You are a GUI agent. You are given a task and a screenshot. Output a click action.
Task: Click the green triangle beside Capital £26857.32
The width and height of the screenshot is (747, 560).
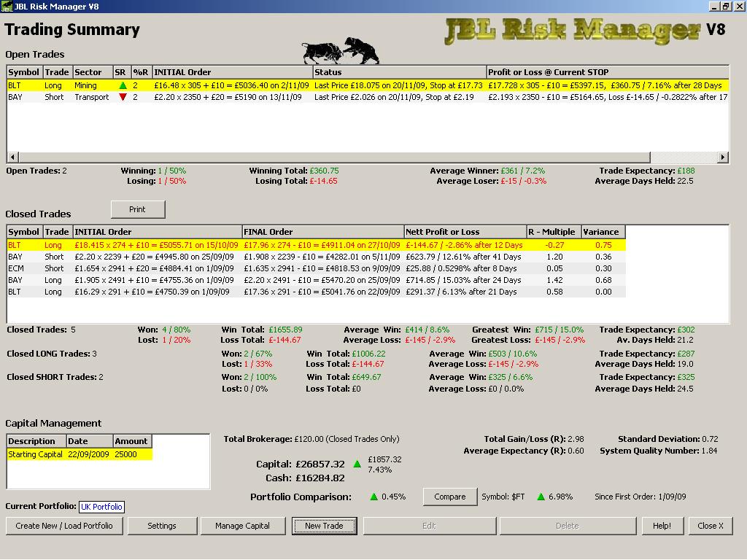pos(357,464)
